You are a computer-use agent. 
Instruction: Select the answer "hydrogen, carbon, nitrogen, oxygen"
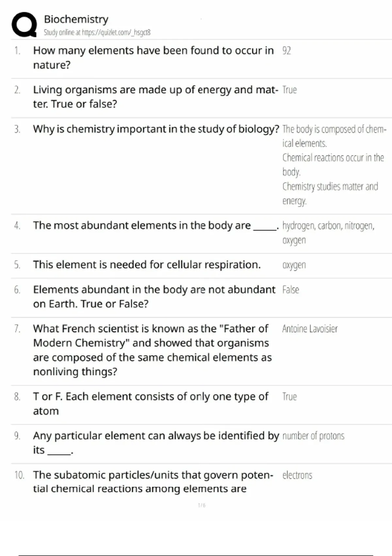click(x=328, y=233)
